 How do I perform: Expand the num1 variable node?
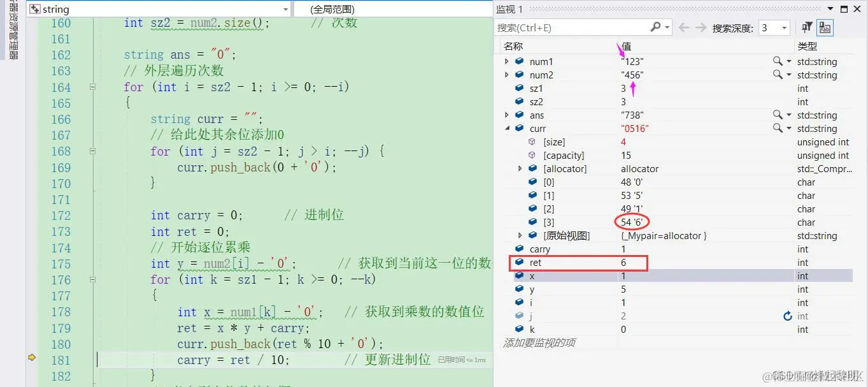[x=508, y=61]
